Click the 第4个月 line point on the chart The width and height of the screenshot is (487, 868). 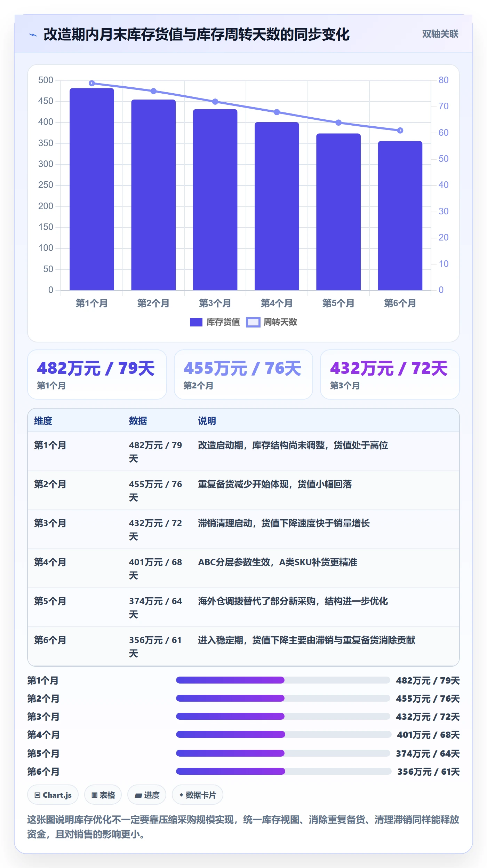click(x=277, y=112)
